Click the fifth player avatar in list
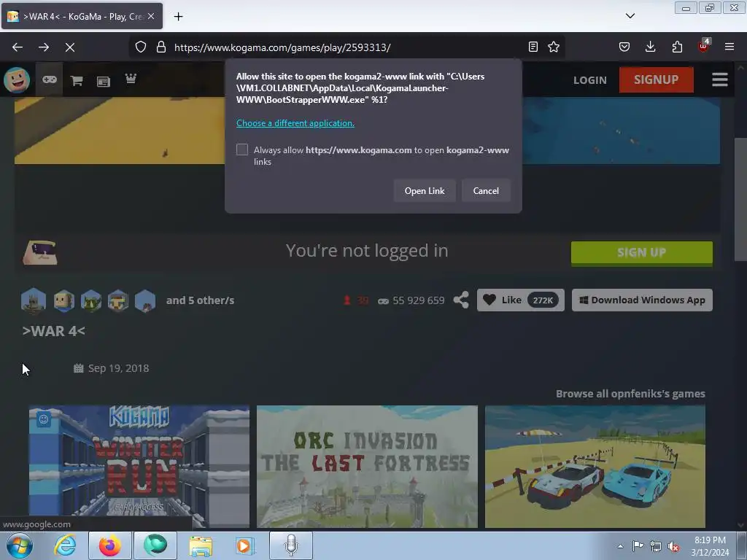The height and width of the screenshot is (560, 747). click(x=145, y=300)
